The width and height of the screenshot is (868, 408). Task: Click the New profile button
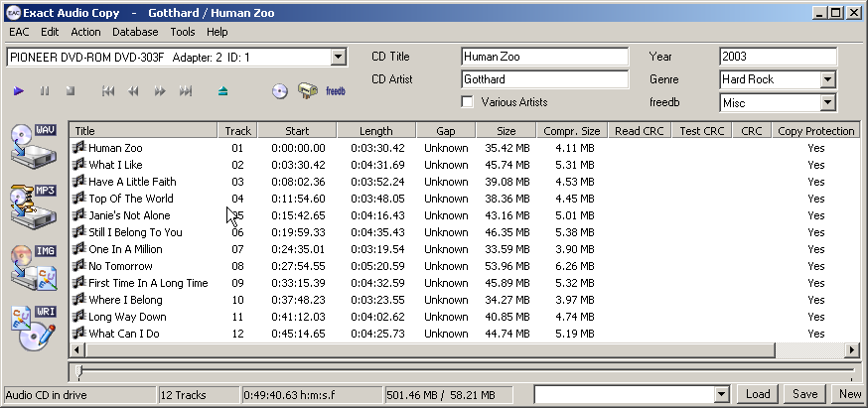(x=850, y=394)
